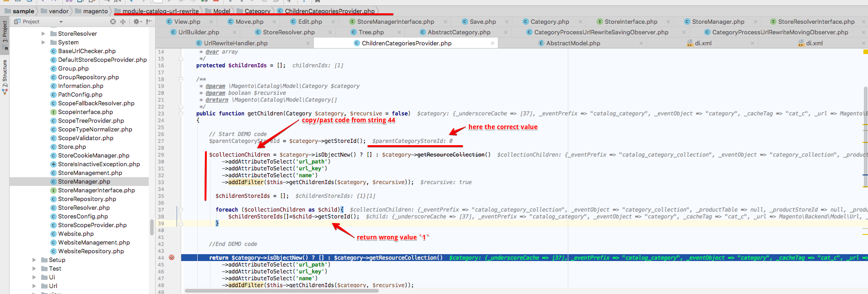Close the Save.php tab

click(x=507, y=22)
